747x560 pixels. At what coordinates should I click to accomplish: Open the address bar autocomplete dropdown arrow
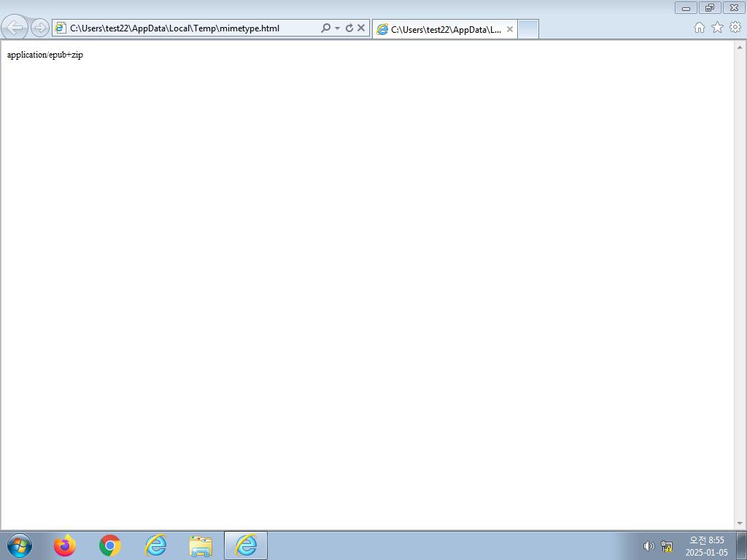coord(337,28)
